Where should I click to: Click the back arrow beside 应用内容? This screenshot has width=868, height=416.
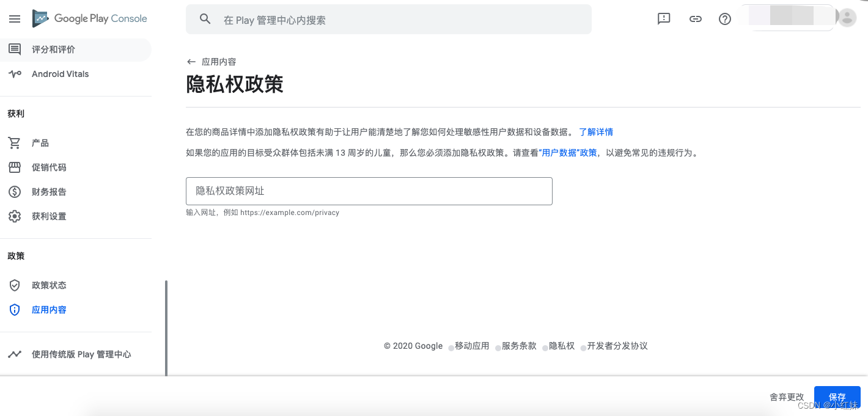coord(191,61)
